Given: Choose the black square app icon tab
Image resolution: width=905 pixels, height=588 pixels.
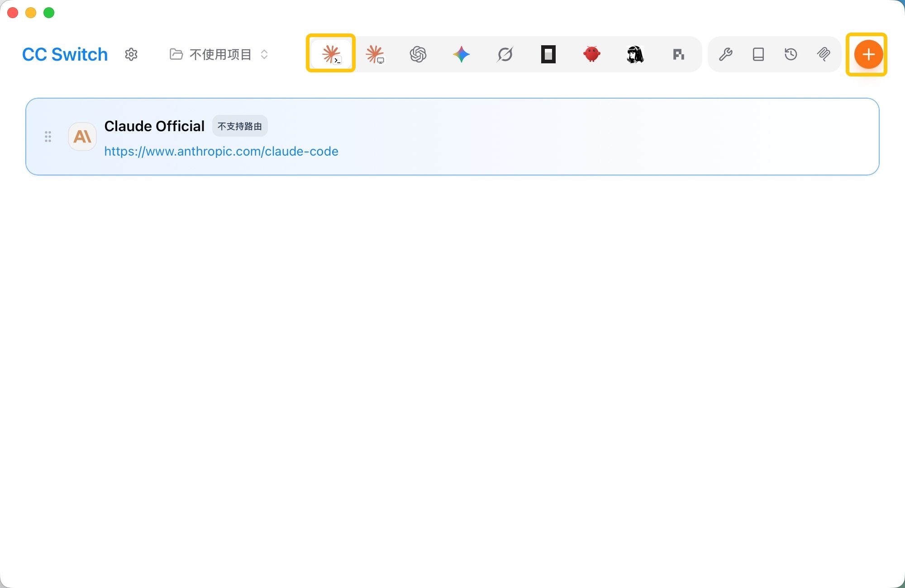Looking at the screenshot, I should [548, 54].
